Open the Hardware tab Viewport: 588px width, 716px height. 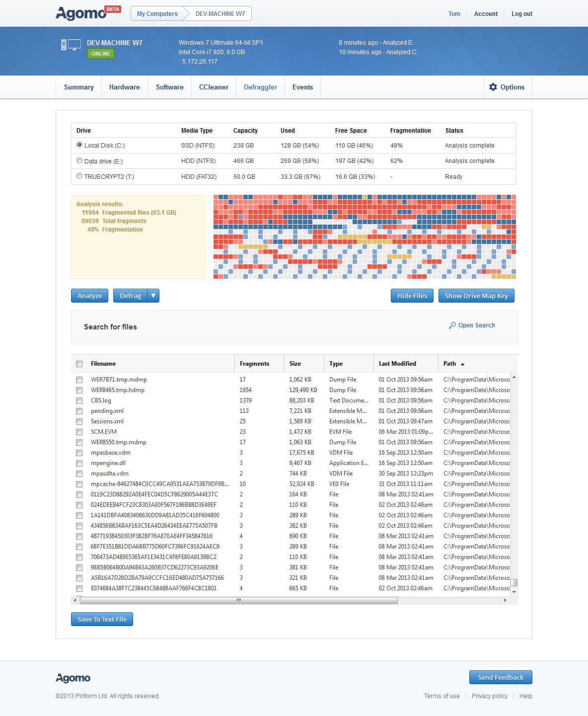(x=124, y=87)
